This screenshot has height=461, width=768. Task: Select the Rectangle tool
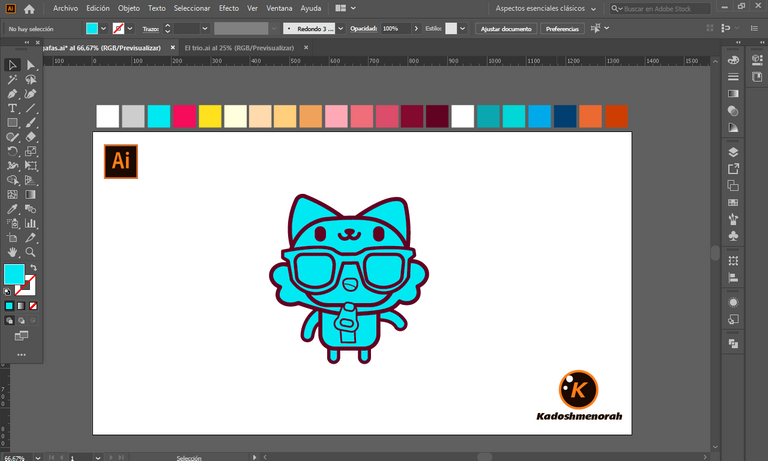click(12, 122)
